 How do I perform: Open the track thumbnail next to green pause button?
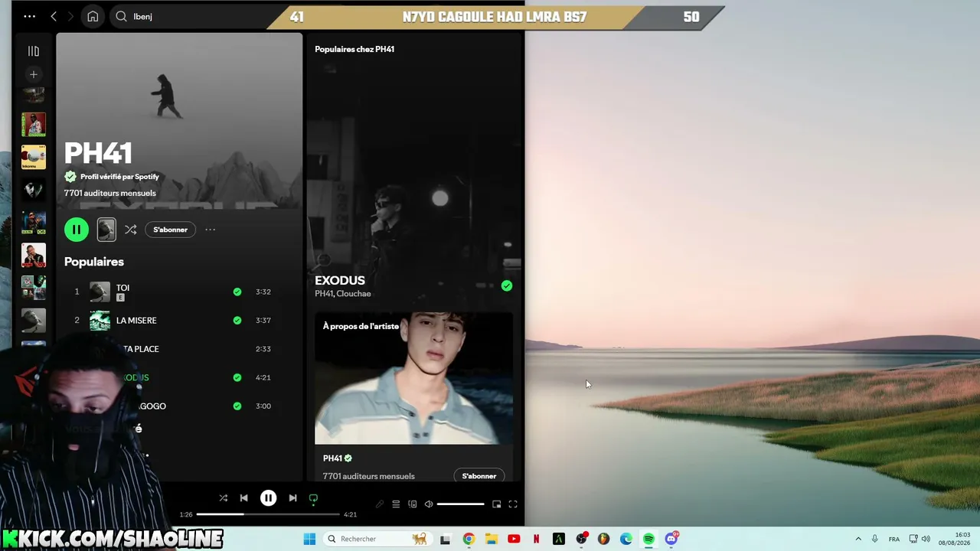pyautogui.click(x=106, y=230)
